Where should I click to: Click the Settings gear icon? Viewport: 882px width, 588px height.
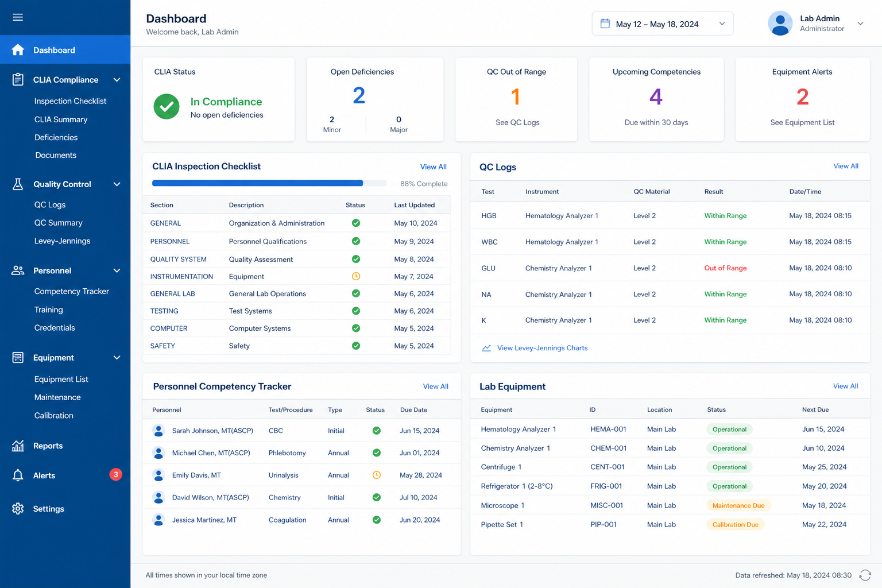18,509
